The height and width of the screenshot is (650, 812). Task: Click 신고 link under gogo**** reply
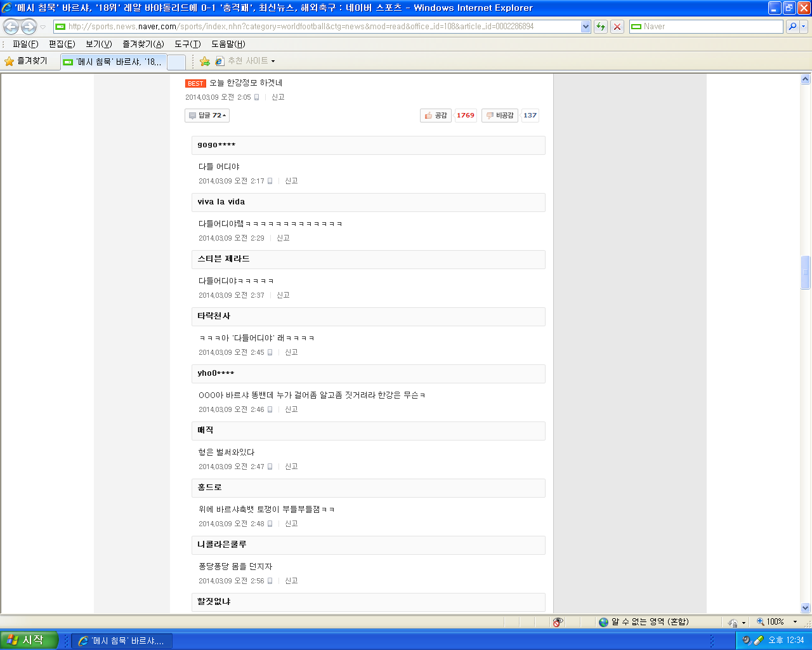tap(291, 181)
